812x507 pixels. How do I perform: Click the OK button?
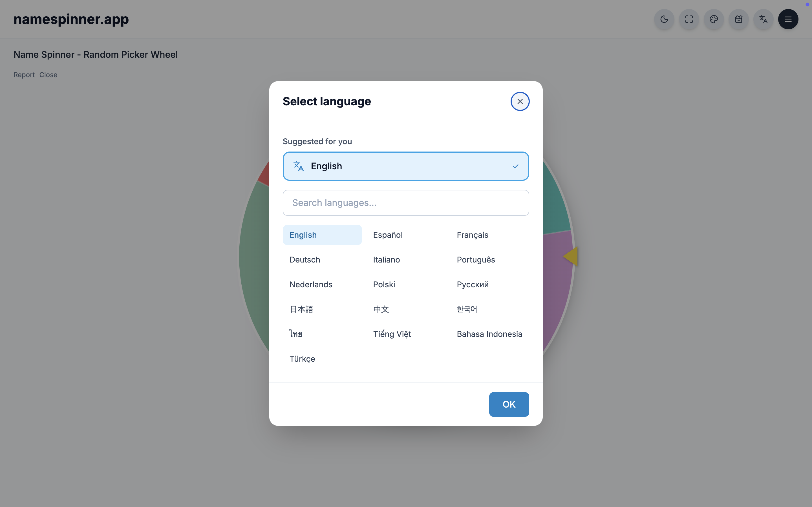coord(509,404)
